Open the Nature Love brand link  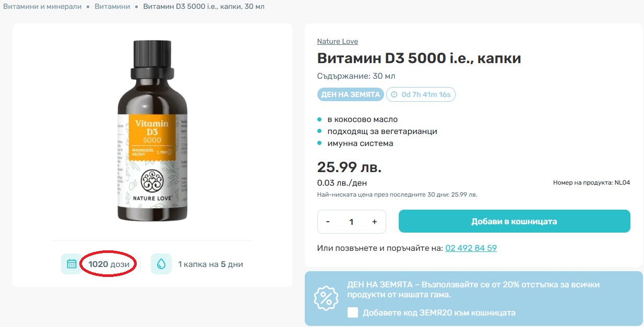(x=337, y=41)
